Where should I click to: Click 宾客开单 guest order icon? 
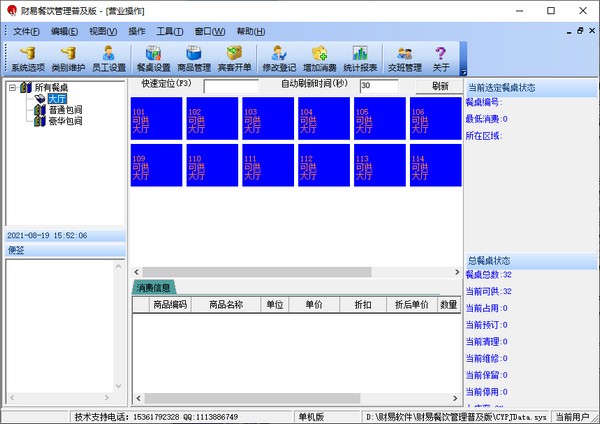click(x=235, y=58)
